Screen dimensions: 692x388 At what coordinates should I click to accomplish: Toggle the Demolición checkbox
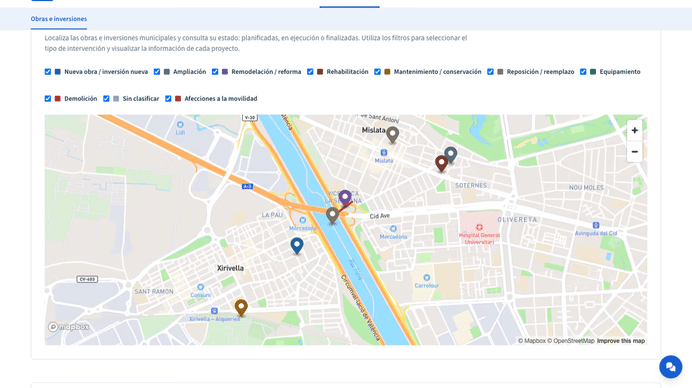[48, 99]
